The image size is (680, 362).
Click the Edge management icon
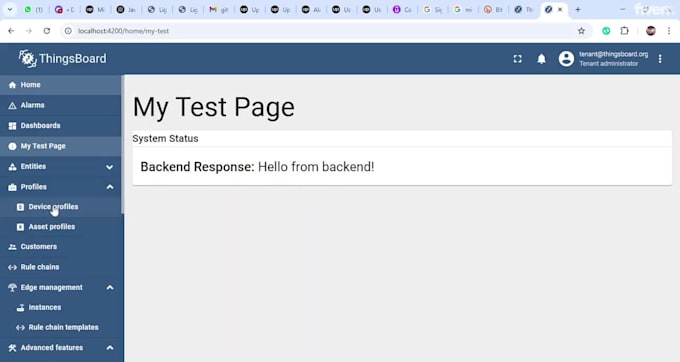click(x=12, y=287)
